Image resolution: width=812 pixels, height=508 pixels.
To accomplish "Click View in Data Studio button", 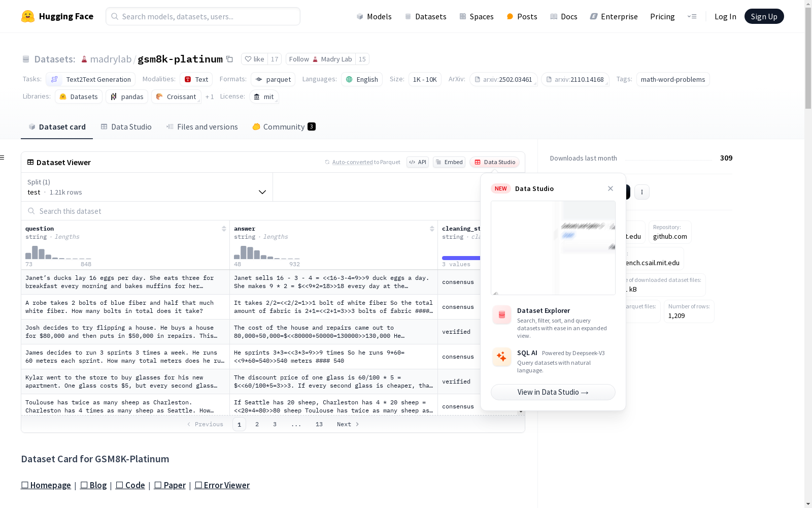I will click(x=553, y=392).
